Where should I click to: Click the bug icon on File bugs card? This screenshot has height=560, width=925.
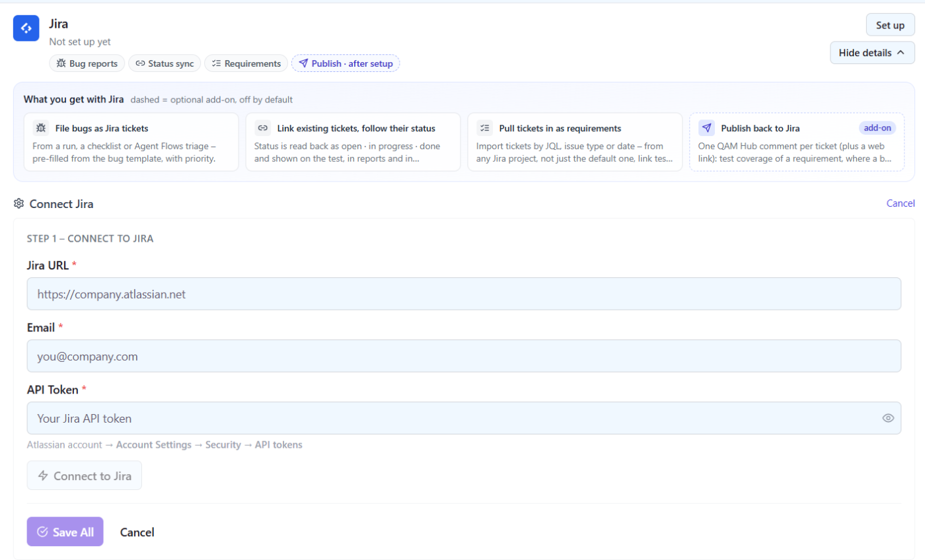click(x=41, y=128)
